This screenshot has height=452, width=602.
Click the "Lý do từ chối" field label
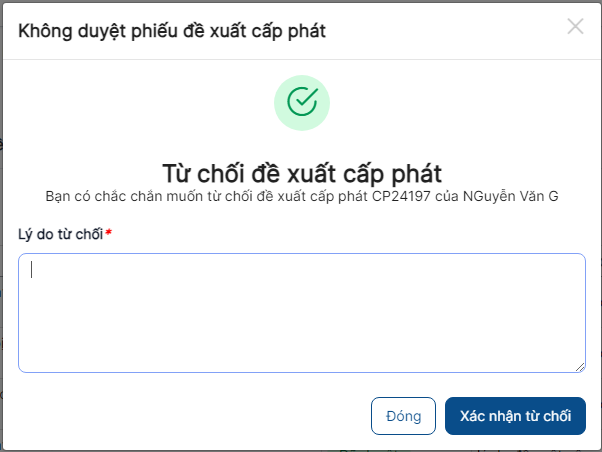pyautogui.click(x=60, y=234)
